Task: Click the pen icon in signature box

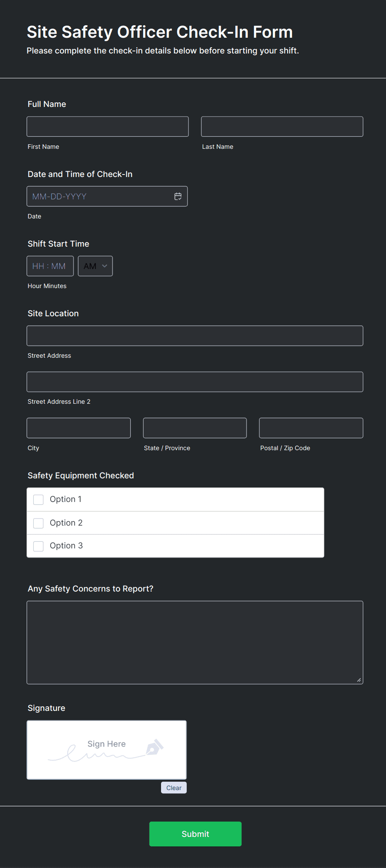Action: pyautogui.click(x=154, y=747)
